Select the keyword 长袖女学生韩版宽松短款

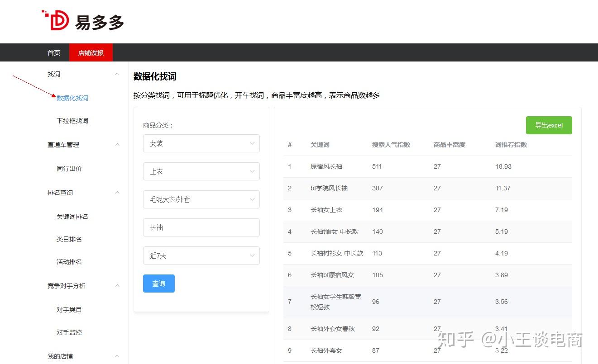click(336, 302)
